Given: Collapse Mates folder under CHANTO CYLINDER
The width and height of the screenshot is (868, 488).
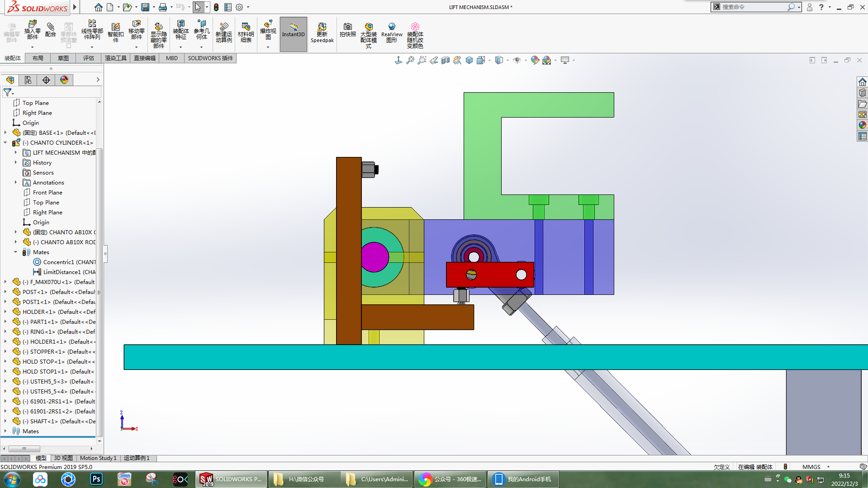Looking at the screenshot, I should coord(16,252).
